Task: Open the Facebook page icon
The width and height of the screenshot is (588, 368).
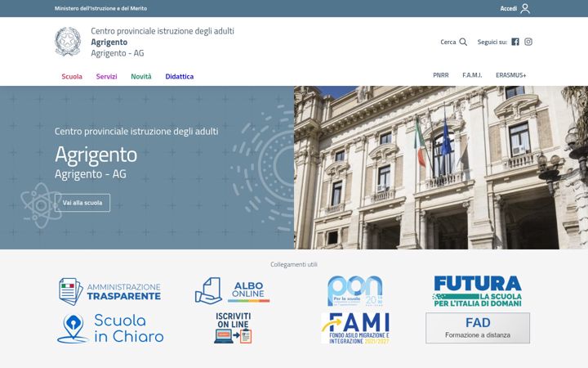Action: click(x=515, y=42)
